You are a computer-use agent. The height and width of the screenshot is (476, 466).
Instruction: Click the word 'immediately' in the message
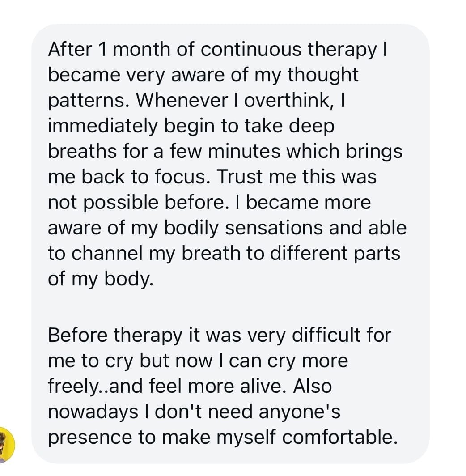(103, 126)
